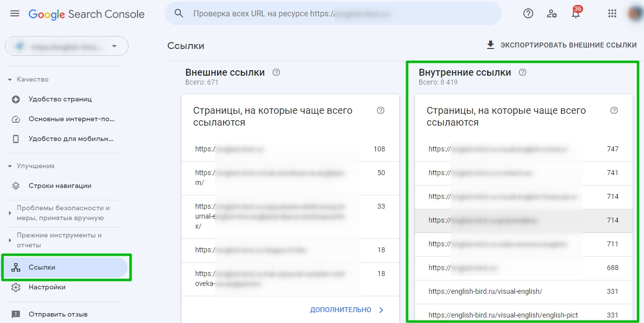Image resolution: width=644 pixels, height=323 pixels.
Task: Open the Google apps grid
Action: (612, 13)
